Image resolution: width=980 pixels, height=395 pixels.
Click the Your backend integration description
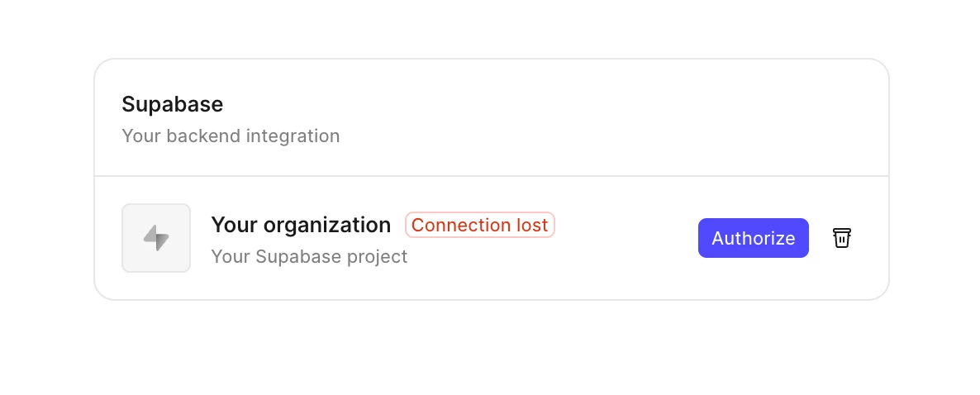pos(231,136)
